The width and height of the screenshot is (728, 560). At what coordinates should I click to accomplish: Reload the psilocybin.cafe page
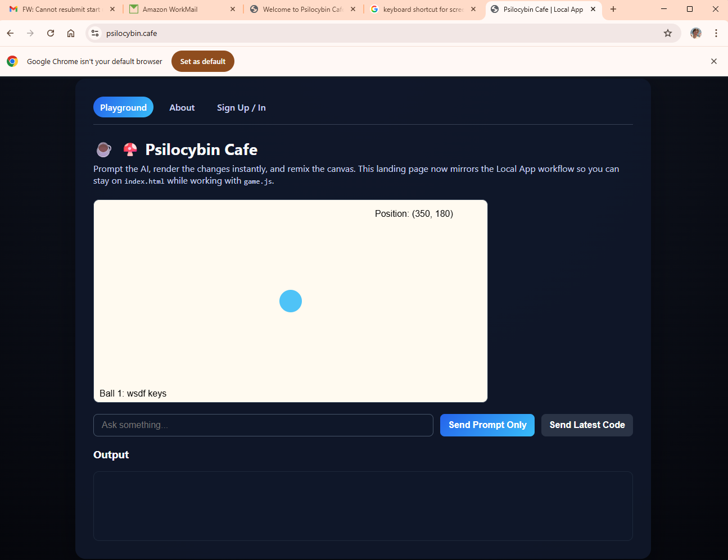pyautogui.click(x=50, y=33)
